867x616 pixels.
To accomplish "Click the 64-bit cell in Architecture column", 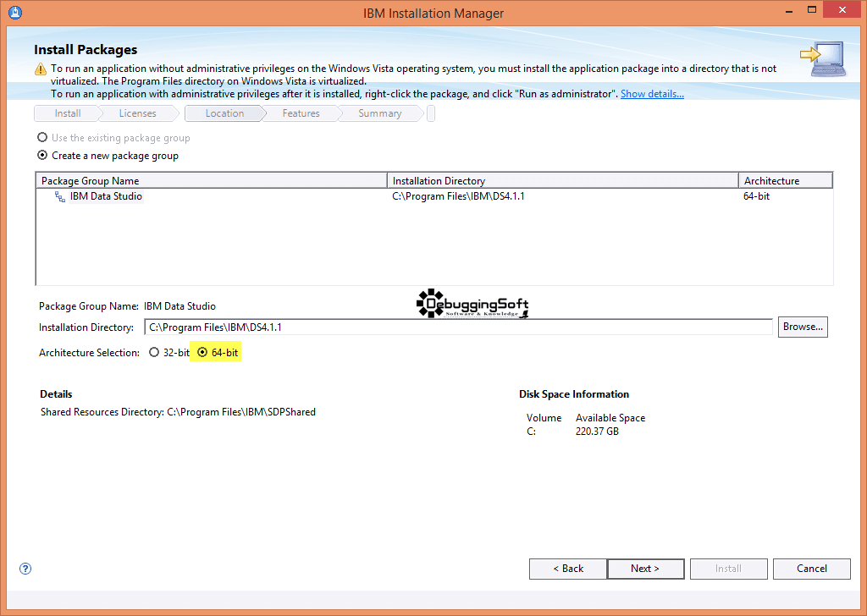I will (756, 196).
